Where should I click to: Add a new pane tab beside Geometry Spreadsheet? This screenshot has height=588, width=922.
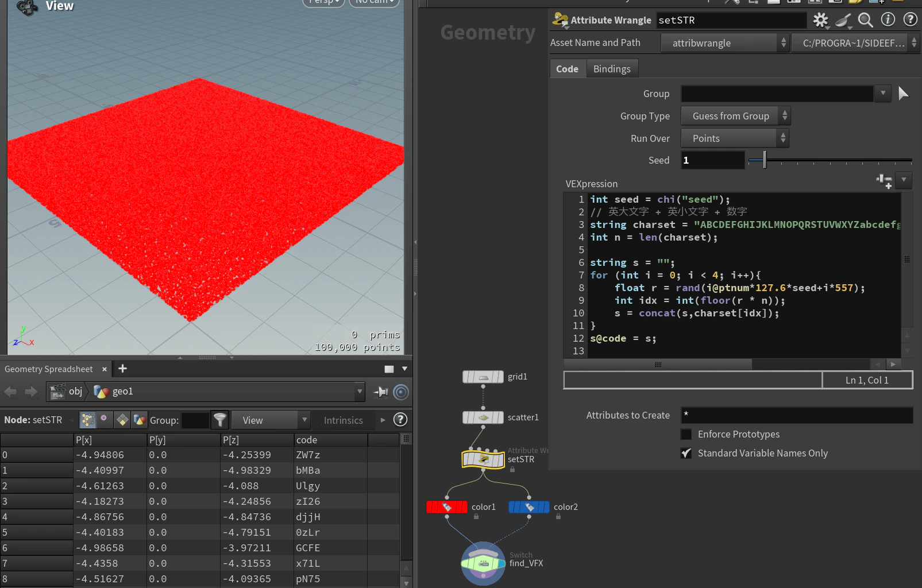(x=122, y=369)
